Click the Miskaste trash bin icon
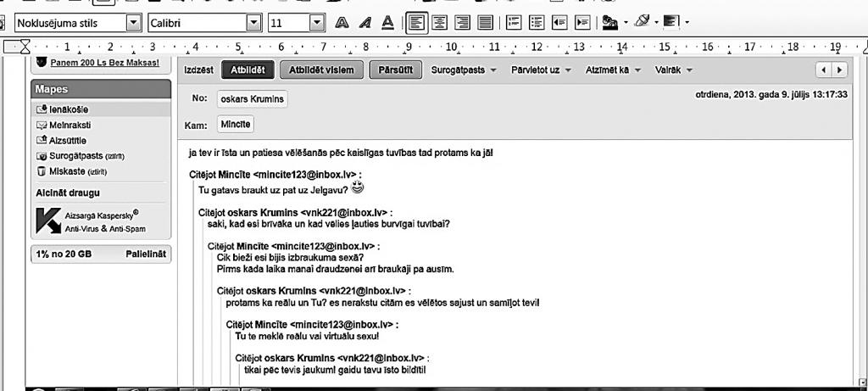 [41, 171]
